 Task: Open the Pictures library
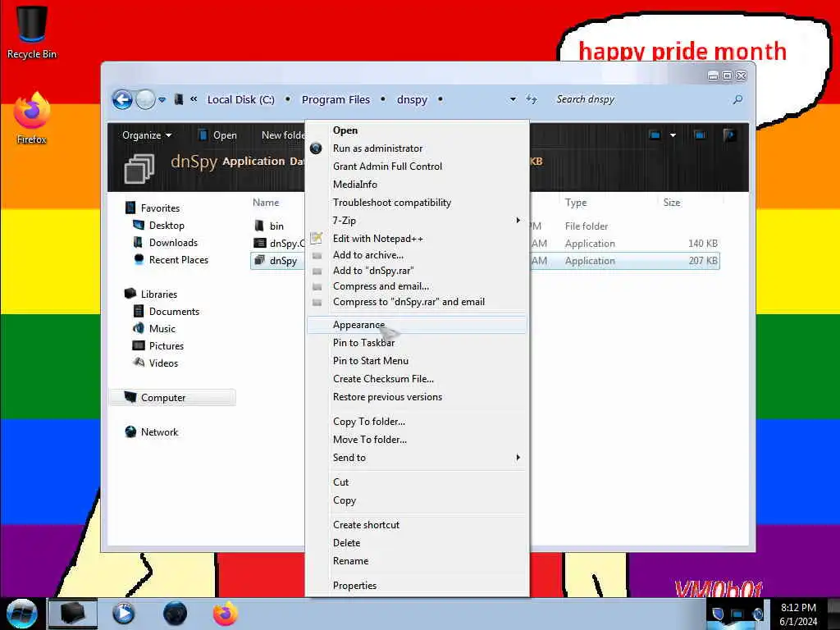[166, 345]
